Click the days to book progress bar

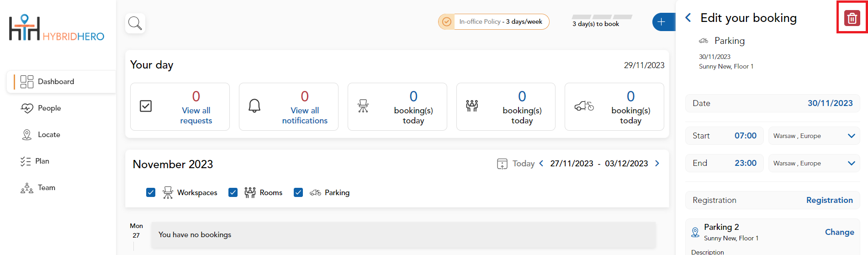(602, 17)
